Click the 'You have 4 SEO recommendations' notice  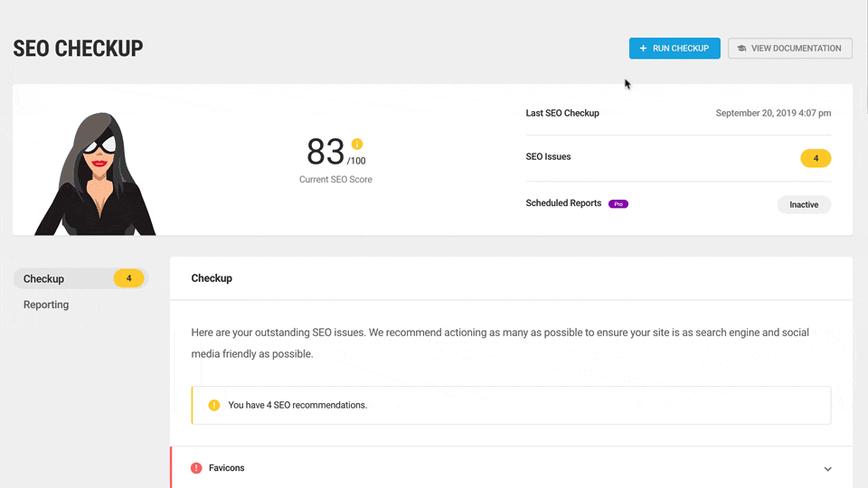coord(511,405)
